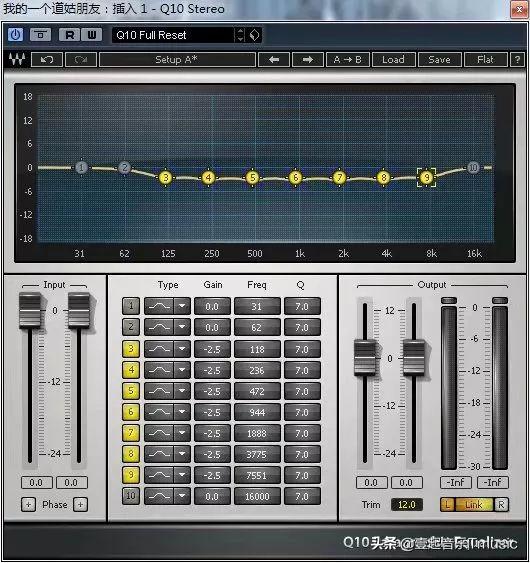Click band 4 bell filter shape icon
The width and height of the screenshot is (530, 563).
pos(159,370)
